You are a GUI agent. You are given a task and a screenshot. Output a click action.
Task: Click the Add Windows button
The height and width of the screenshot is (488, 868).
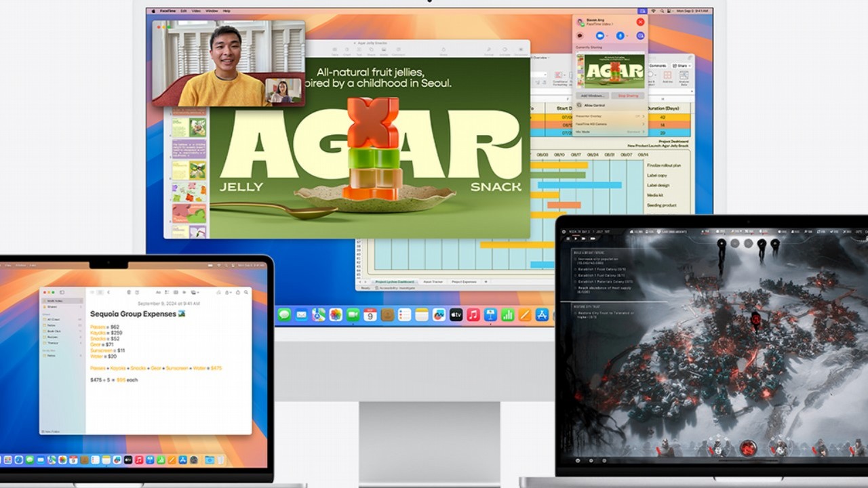click(593, 96)
